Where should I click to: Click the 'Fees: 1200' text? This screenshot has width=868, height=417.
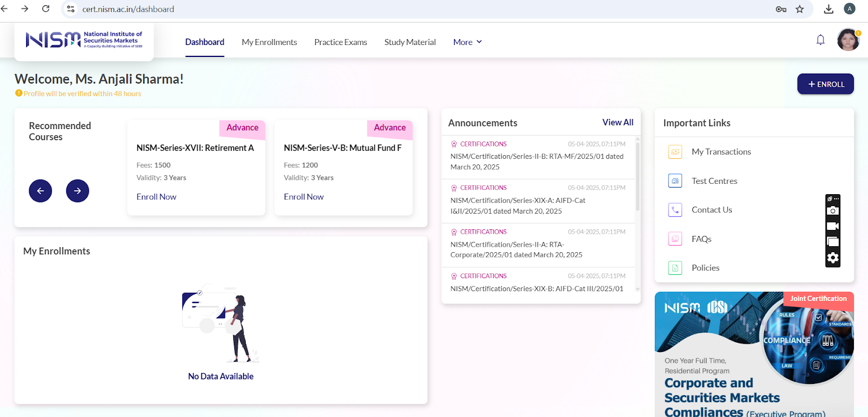301,165
